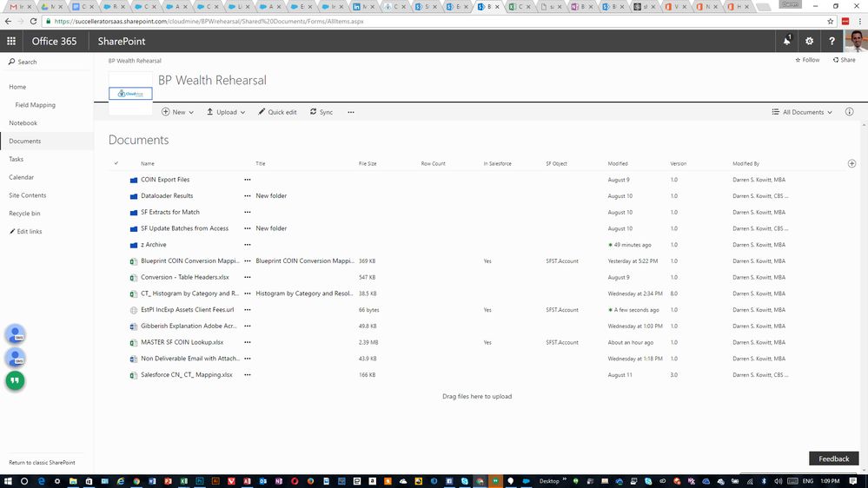Viewport: 868px width, 488px height.
Task: Click the Feedback button
Action: [833, 458]
